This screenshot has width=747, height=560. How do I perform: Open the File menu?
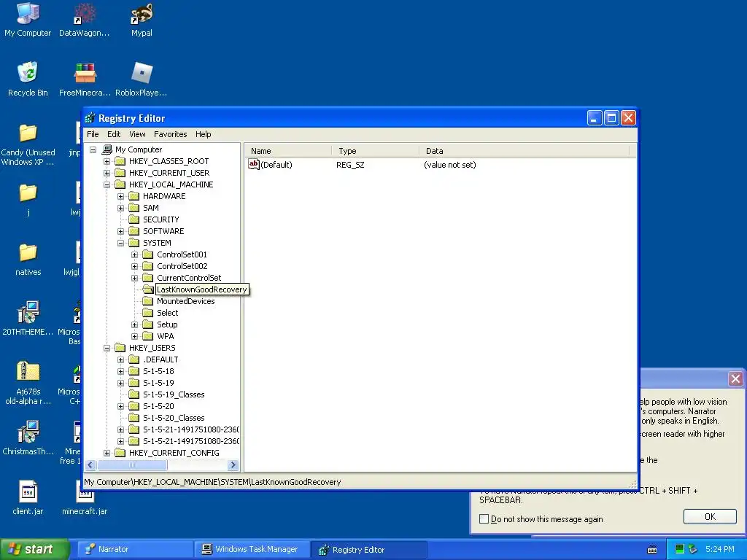[93, 134]
